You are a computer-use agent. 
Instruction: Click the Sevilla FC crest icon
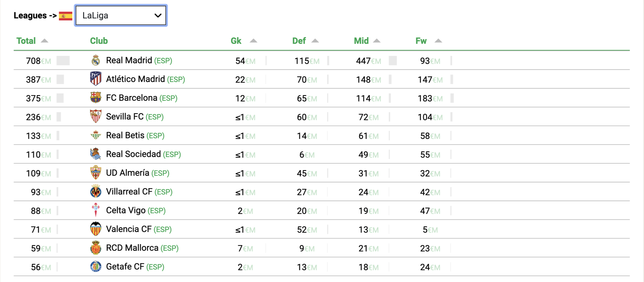click(96, 116)
